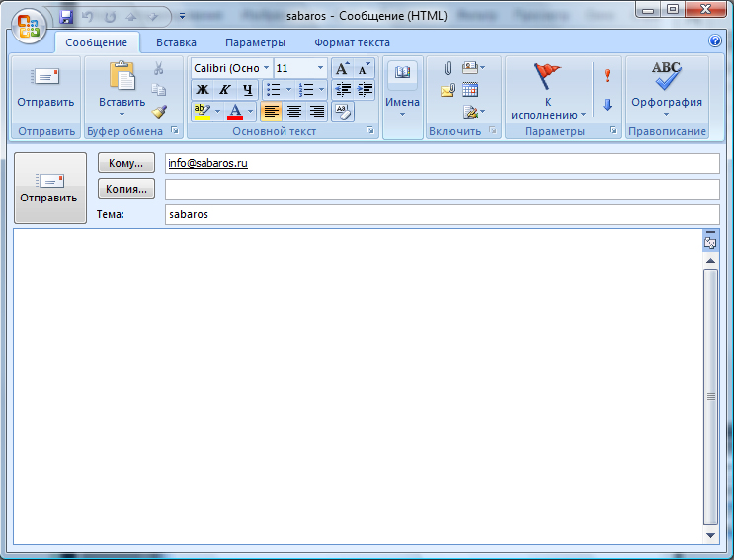Run Орфография spell check
The width and height of the screenshot is (734, 560).
[667, 89]
